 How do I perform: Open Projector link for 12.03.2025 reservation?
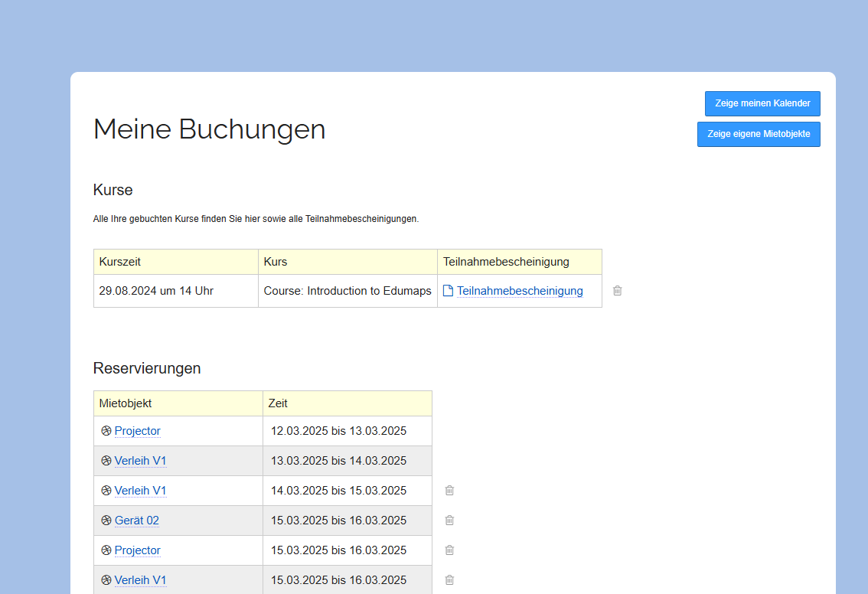coord(138,431)
